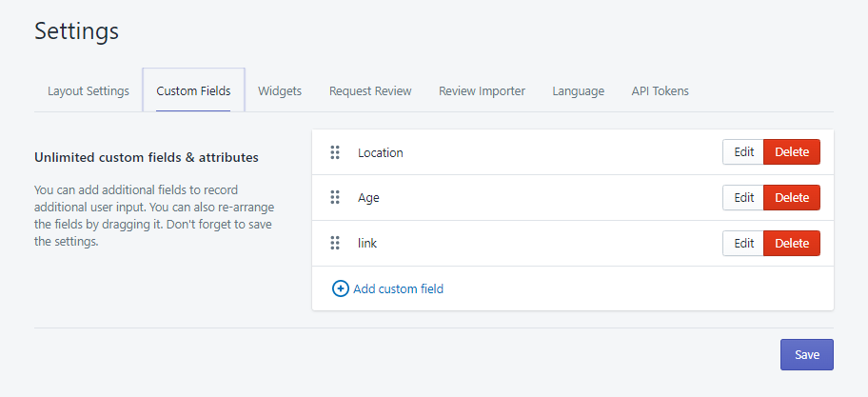Select the Custom Fields tab
The height and width of the screenshot is (397, 868).
(x=193, y=91)
